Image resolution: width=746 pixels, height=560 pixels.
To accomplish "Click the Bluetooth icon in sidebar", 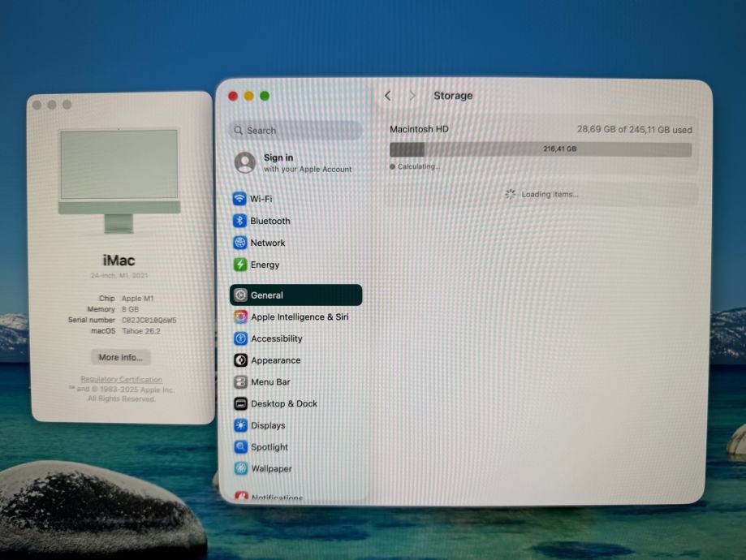I will [239, 221].
